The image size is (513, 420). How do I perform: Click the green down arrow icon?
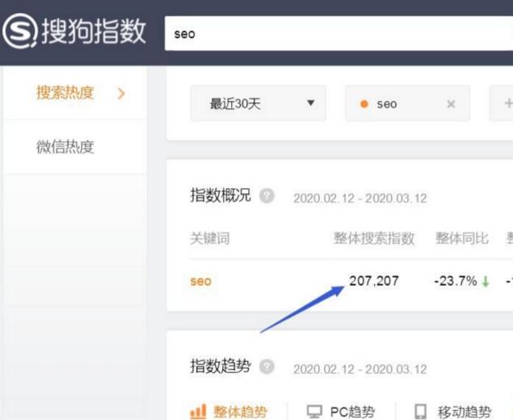486,281
